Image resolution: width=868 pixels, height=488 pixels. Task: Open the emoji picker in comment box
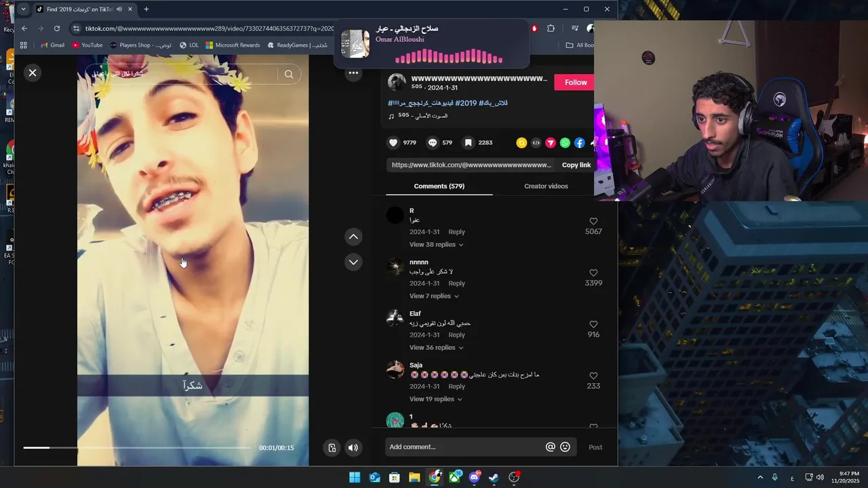coord(565,447)
